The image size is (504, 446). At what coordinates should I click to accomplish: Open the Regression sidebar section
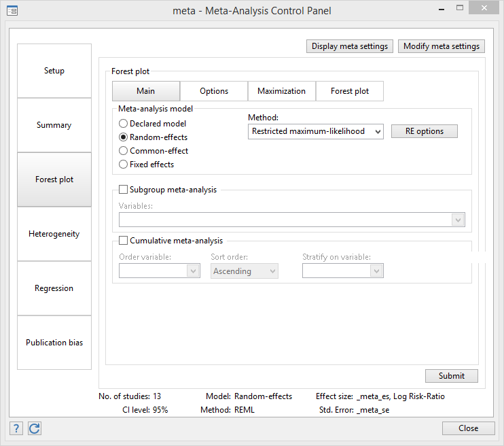pyautogui.click(x=54, y=288)
